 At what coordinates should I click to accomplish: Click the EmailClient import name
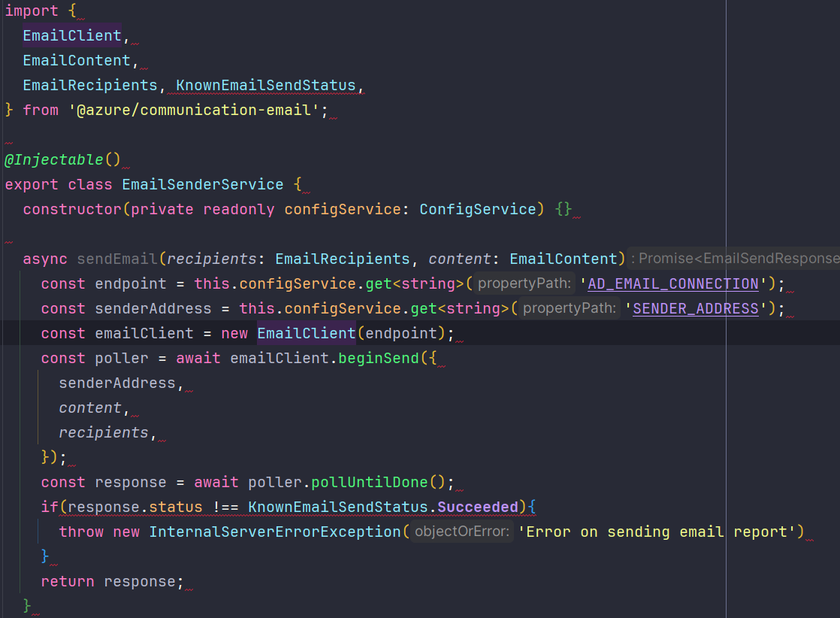72,35
